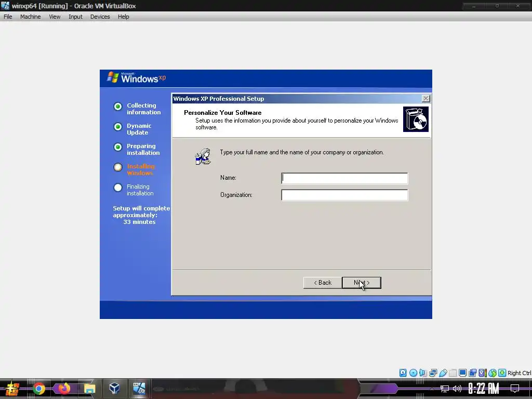Open the display status icon

(x=462, y=373)
